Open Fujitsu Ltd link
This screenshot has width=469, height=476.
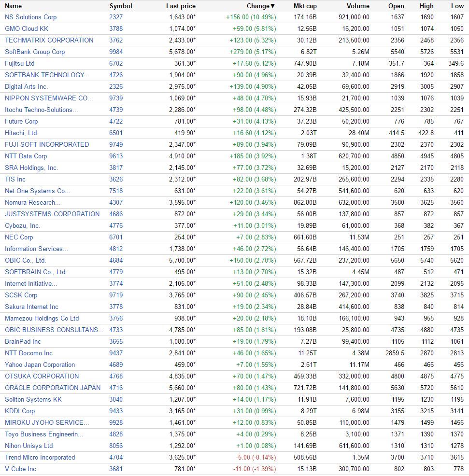19,63
